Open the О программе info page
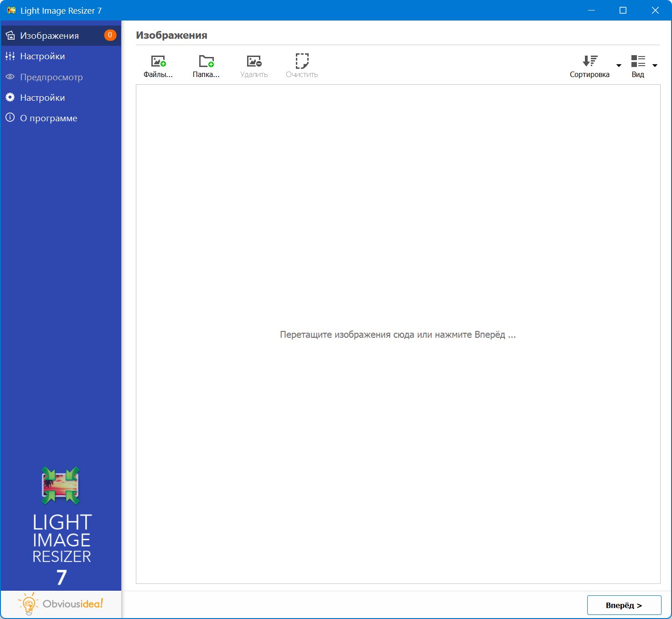The image size is (672, 619). (x=48, y=118)
